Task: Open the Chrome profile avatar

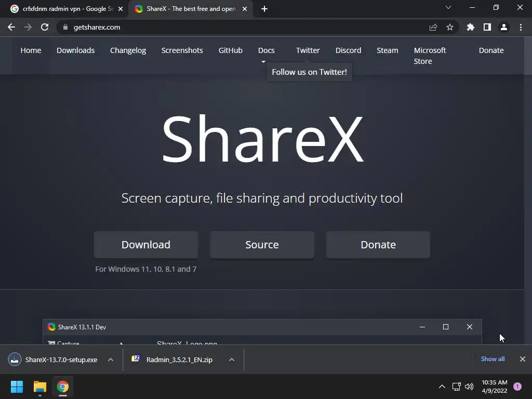Action: [x=504, y=27]
